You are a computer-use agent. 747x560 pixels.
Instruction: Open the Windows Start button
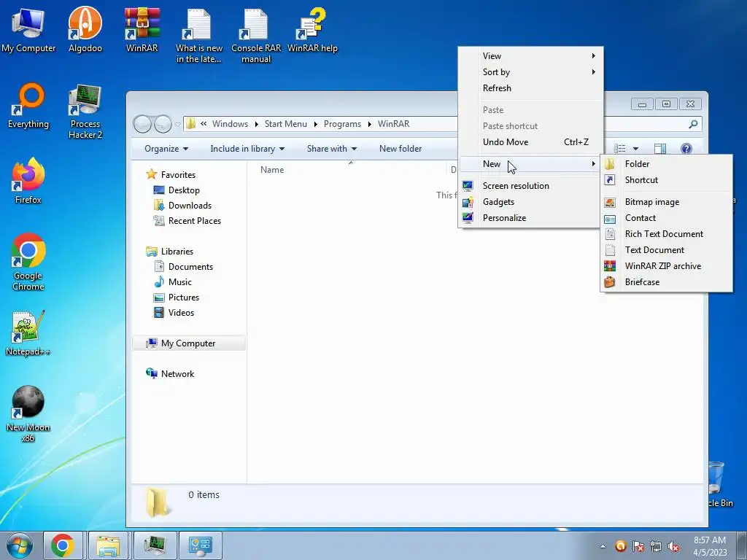(x=20, y=545)
